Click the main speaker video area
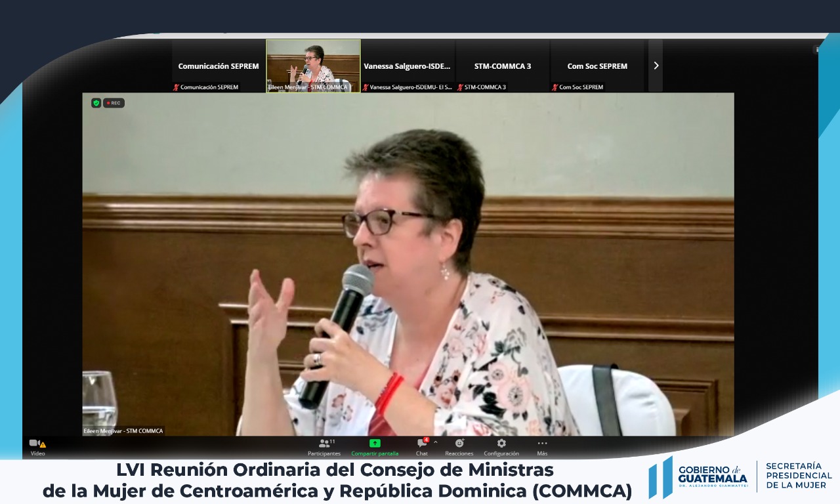Viewport: 840px width, 504px height. (408, 262)
